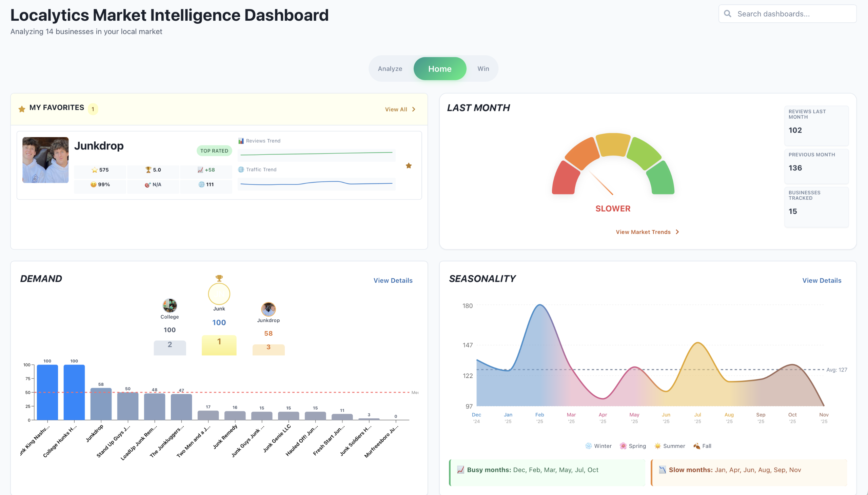This screenshot has height=495, width=868.
Task: Click the globe icon beside Traffic Trend
Action: [x=242, y=169]
